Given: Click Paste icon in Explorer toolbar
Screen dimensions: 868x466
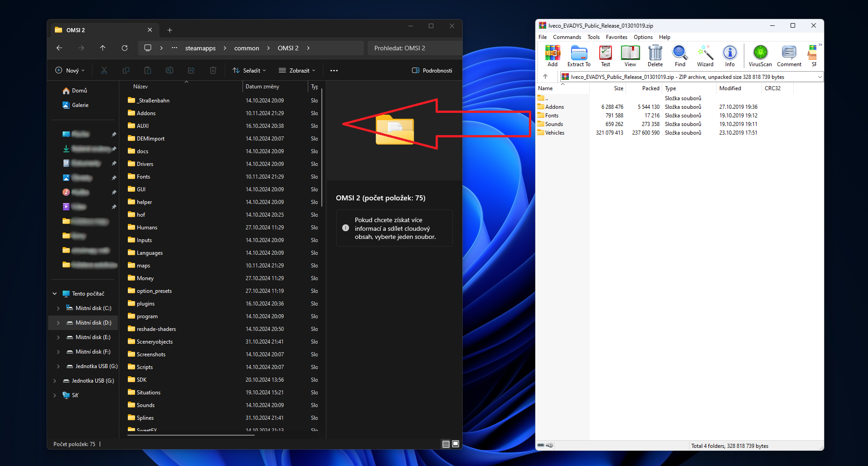Looking at the screenshot, I should [x=148, y=70].
